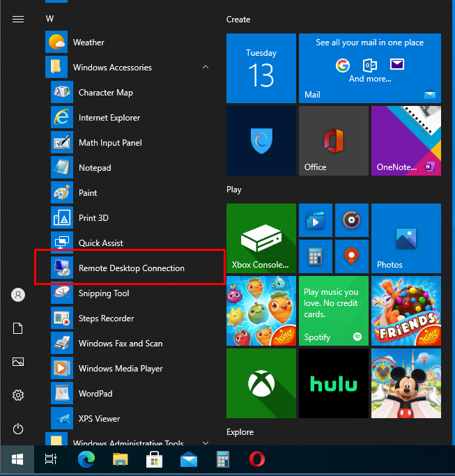
Task: Launch Print 3D icon
Action: (62, 217)
